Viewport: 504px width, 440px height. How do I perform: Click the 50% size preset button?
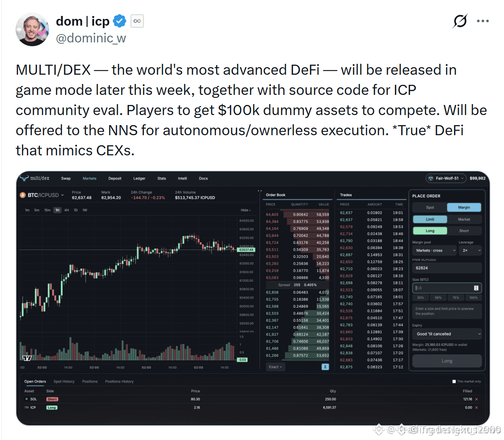point(438,298)
